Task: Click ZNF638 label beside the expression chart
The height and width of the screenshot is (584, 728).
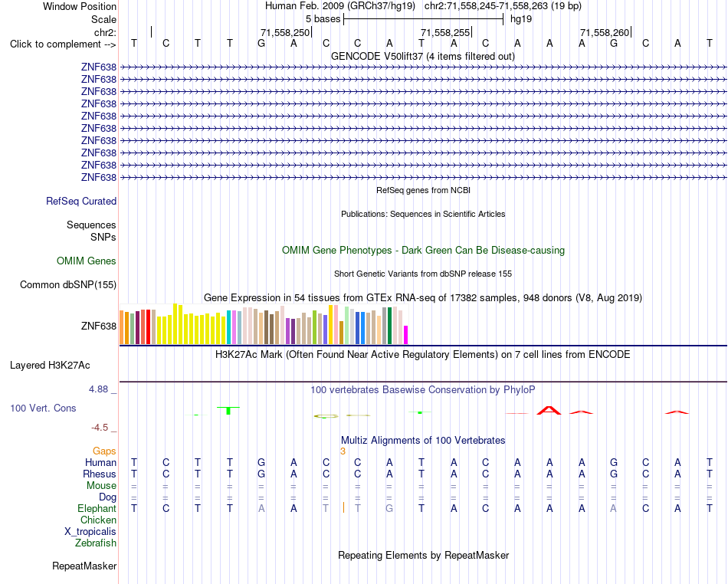Action: pyautogui.click(x=98, y=326)
